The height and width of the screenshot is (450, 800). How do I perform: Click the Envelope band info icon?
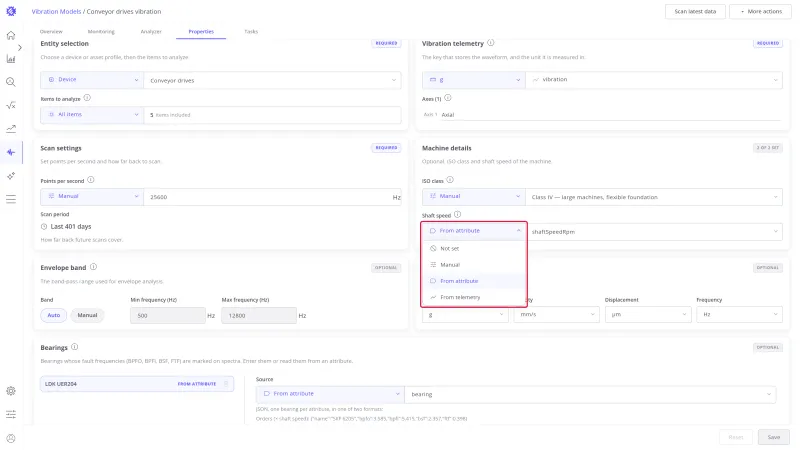93,267
